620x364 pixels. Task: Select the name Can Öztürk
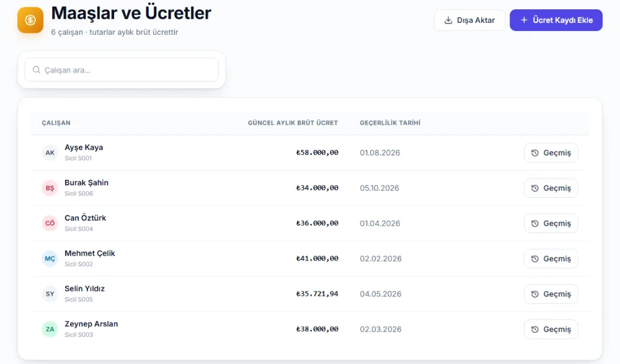tap(86, 218)
